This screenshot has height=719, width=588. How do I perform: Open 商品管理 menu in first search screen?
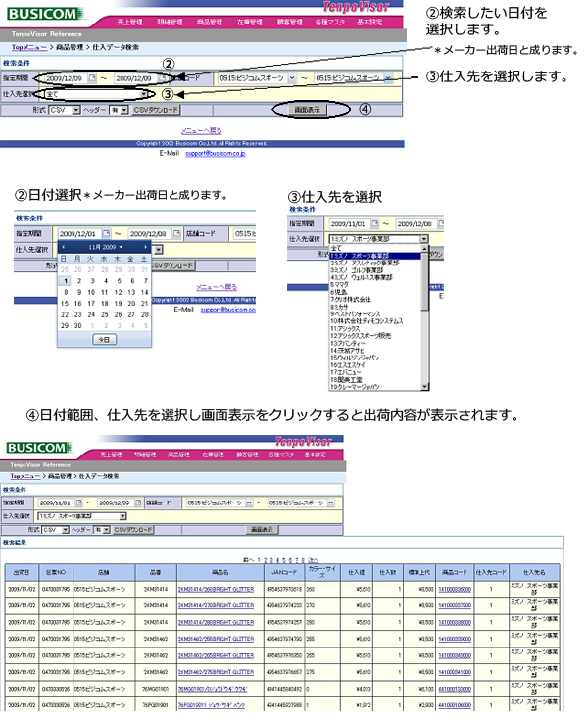click(210, 22)
